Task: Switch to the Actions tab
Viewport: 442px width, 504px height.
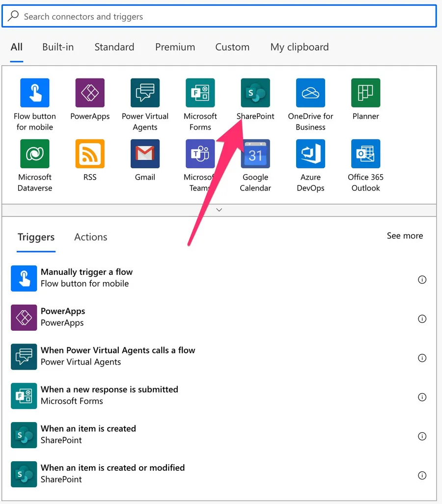Action: [x=91, y=237]
